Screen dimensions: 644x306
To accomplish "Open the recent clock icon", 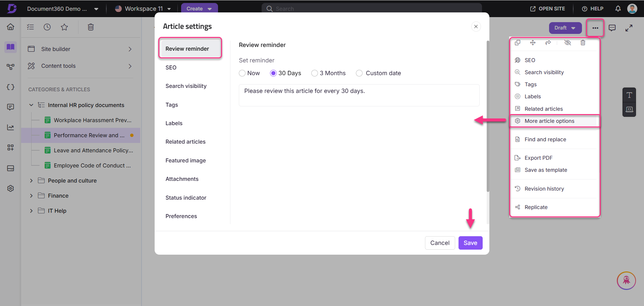I will tap(47, 27).
